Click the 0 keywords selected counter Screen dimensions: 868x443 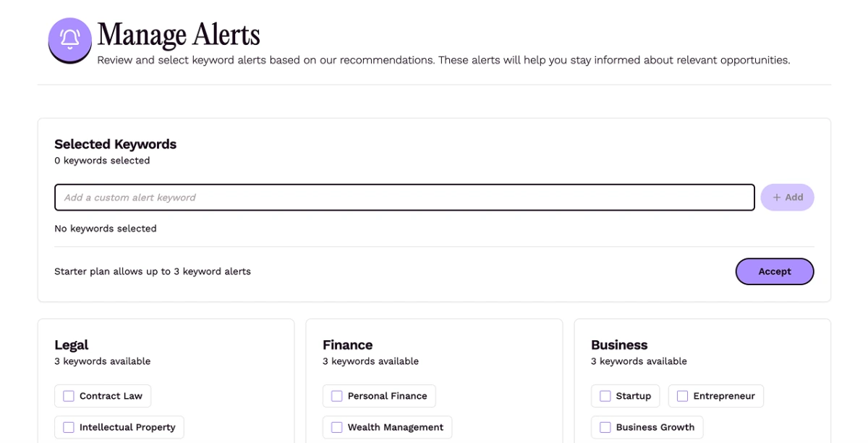(x=102, y=161)
